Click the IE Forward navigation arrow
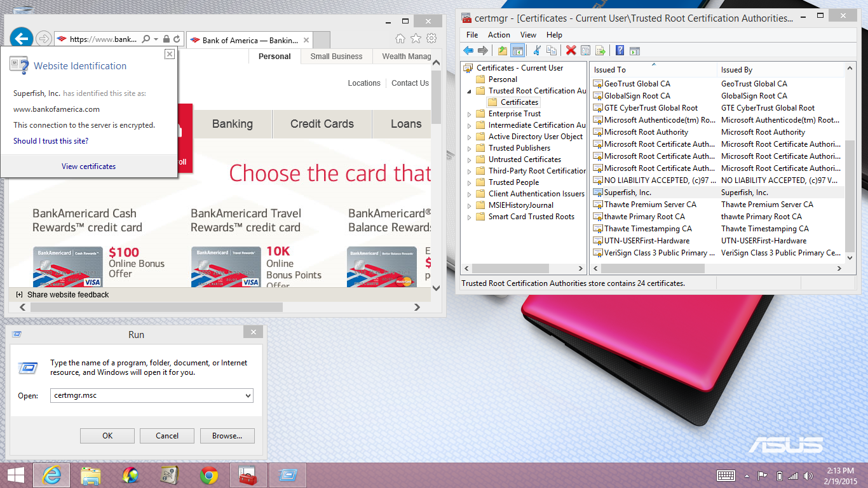 tap(43, 39)
